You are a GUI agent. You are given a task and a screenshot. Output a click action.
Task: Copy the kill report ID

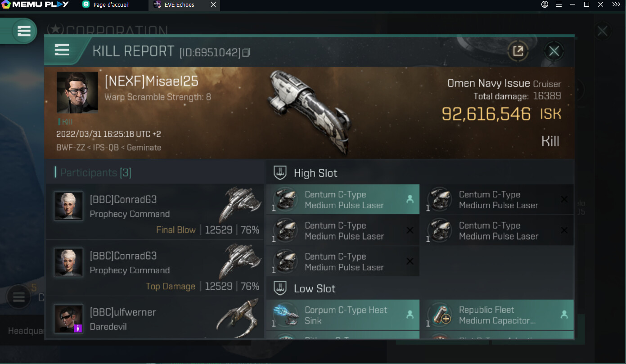[x=246, y=52]
